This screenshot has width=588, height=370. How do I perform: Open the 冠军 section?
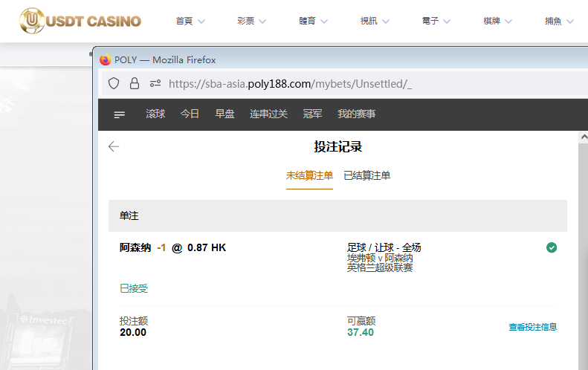tap(312, 114)
